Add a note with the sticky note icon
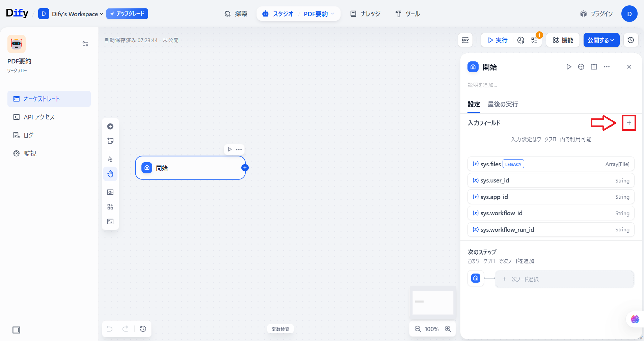 coord(110,141)
